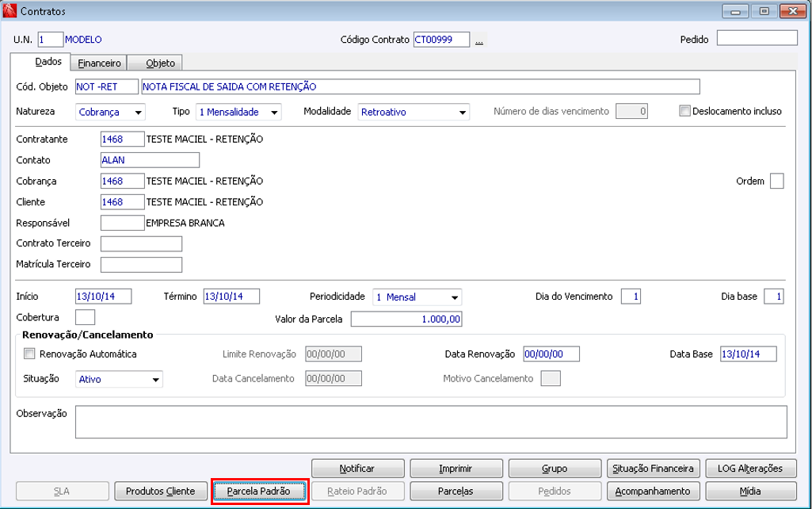Viewport: 812px width, 509px height.
Task: Click the Grupo button
Action: pos(555,468)
